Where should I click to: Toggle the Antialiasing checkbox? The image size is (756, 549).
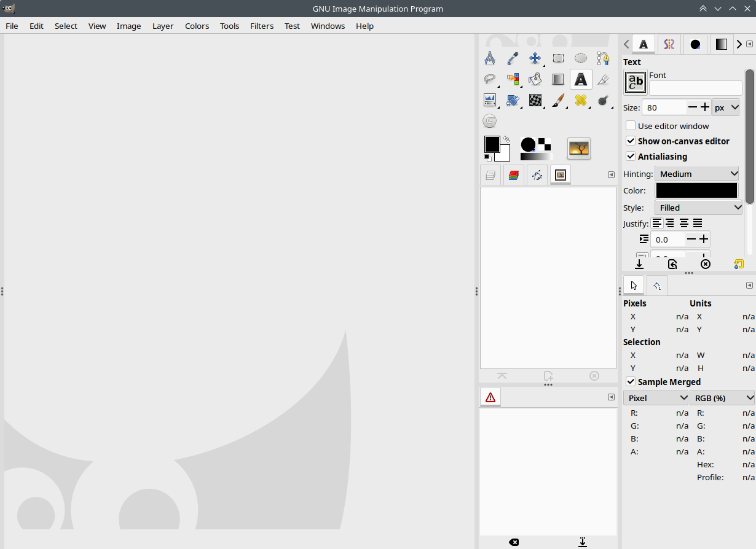(x=631, y=157)
